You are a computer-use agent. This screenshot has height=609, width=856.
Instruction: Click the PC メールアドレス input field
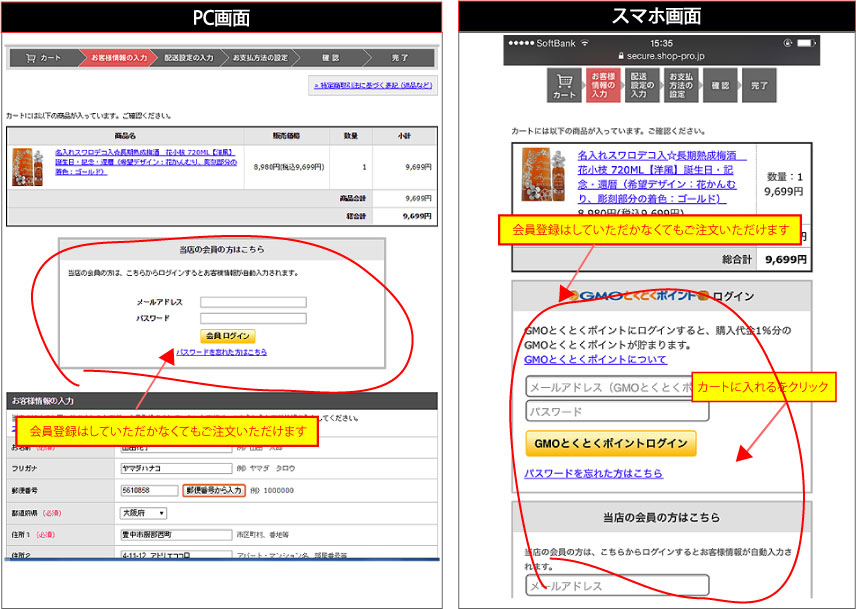253,301
